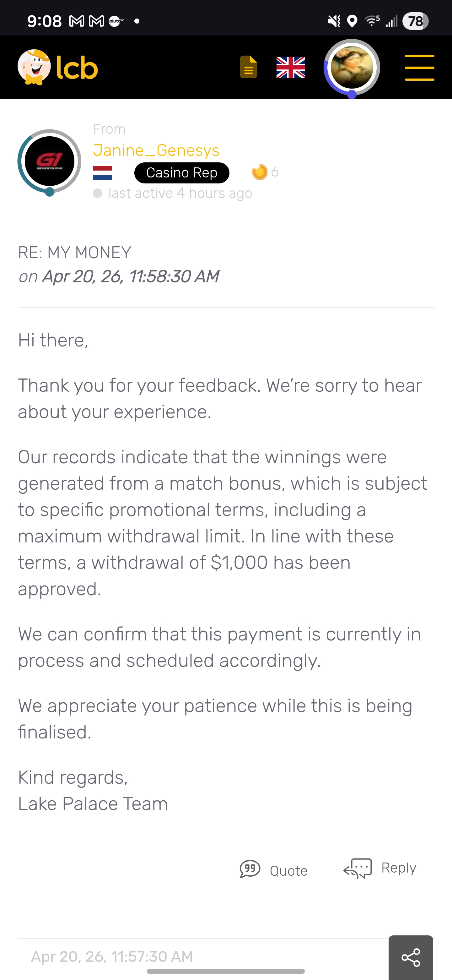The image size is (452, 980).
Task: Tap the battery indicator showing 78
Action: pos(416,21)
